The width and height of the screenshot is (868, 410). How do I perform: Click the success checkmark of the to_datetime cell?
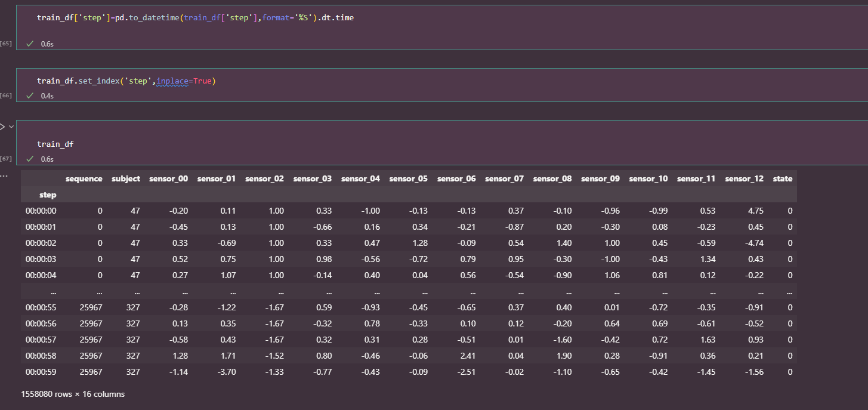tap(30, 44)
